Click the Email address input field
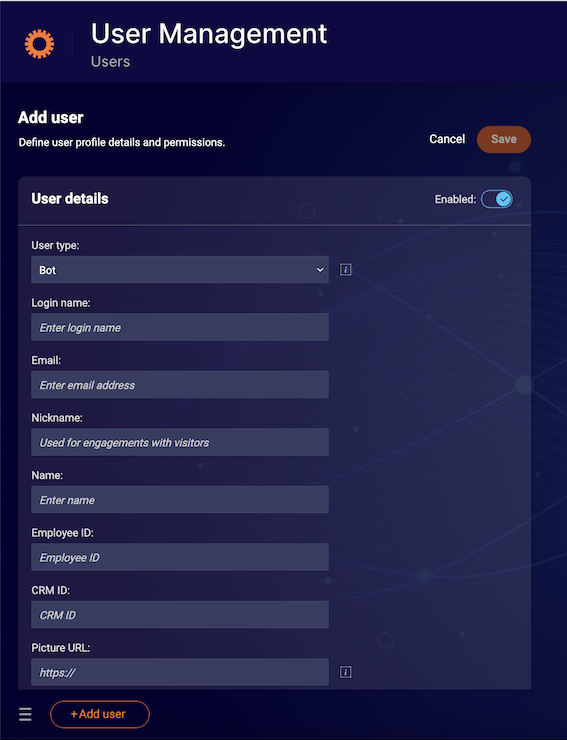567x740 pixels. tap(180, 385)
